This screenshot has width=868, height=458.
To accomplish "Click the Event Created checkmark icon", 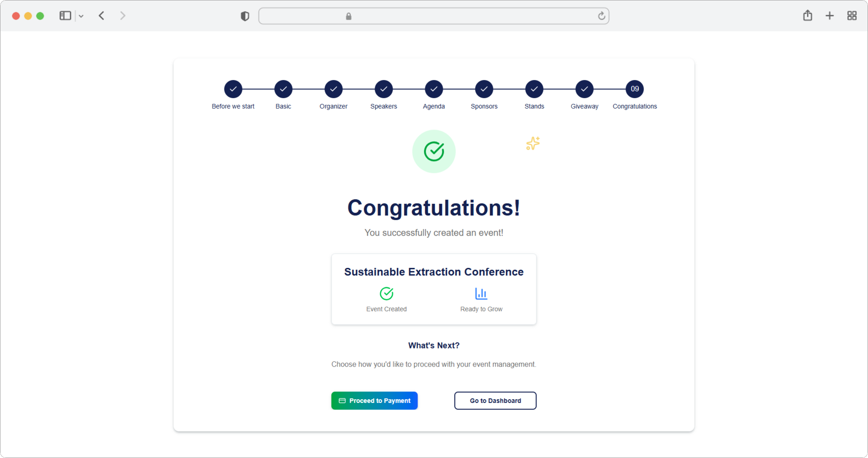I will click(x=386, y=293).
